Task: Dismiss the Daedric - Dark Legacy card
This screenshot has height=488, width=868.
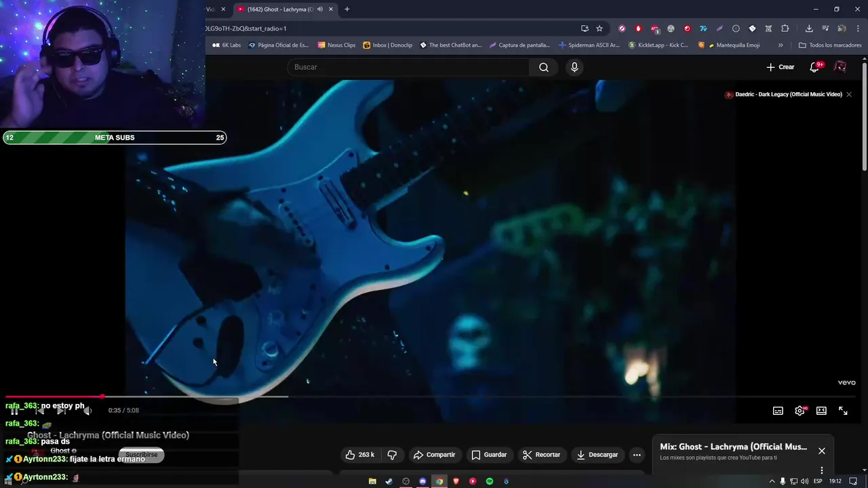Action: 849,94
